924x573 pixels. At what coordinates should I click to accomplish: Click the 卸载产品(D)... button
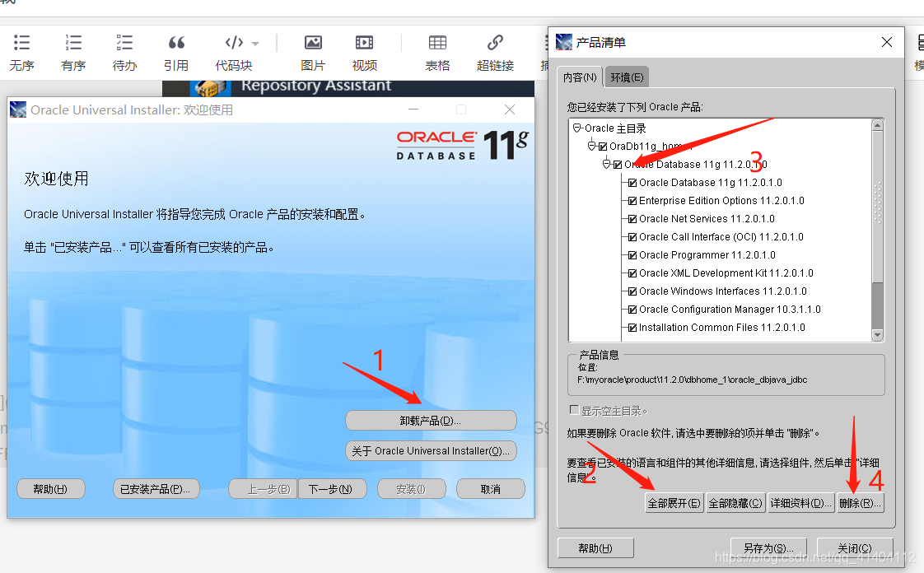[431, 421]
